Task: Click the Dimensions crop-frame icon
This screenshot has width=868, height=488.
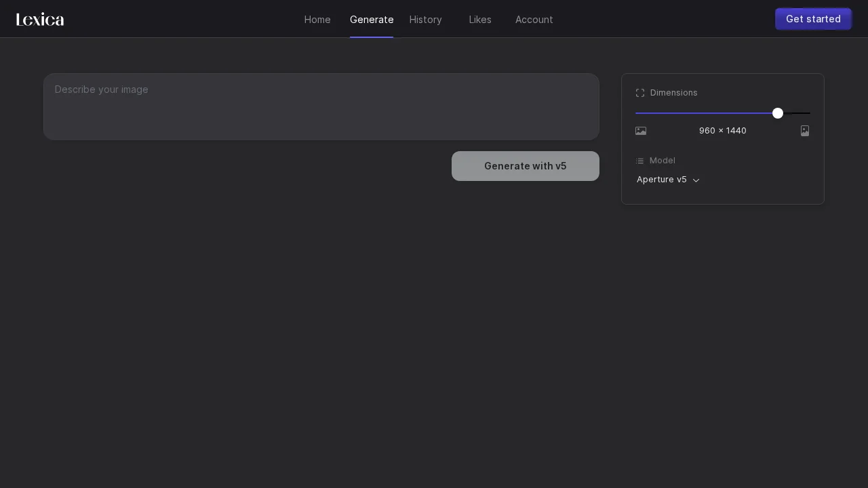Action: click(640, 93)
